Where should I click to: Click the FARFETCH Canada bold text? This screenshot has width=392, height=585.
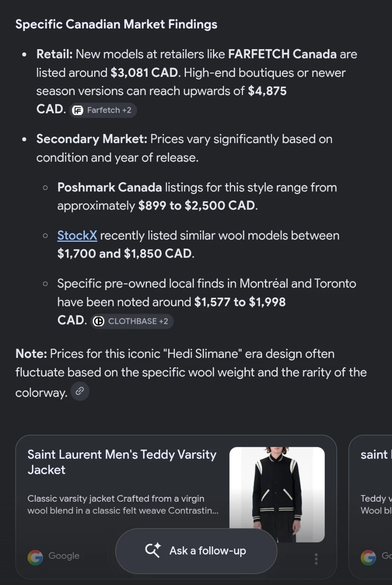pos(282,54)
